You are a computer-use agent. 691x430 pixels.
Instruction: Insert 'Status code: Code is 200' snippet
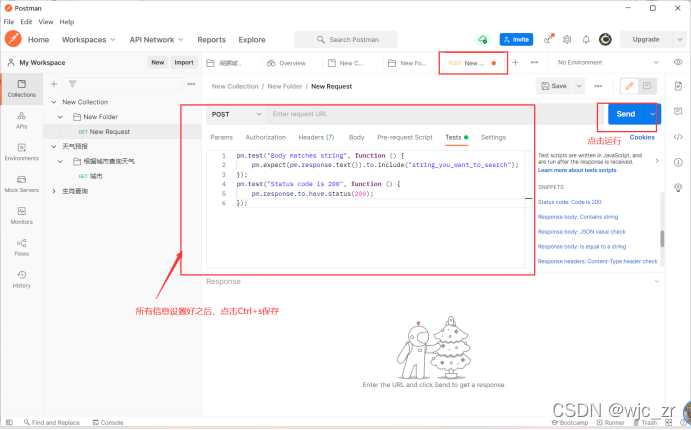(x=569, y=202)
